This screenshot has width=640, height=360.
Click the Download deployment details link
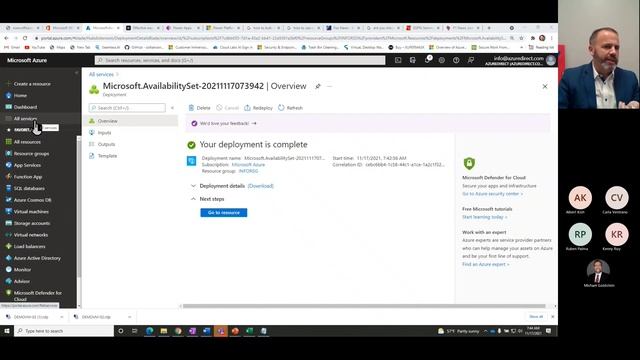[x=260, y=186]
